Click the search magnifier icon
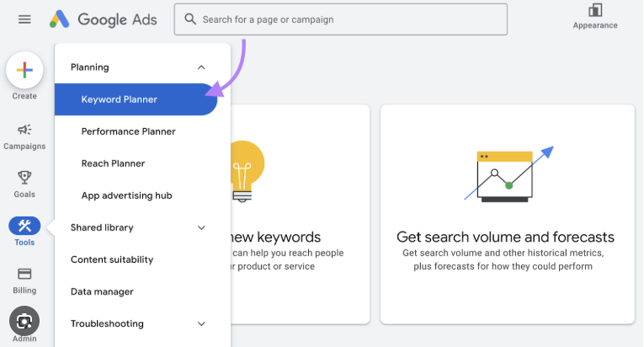The width and height of the screenshot is (644, 347). (190, 19)
